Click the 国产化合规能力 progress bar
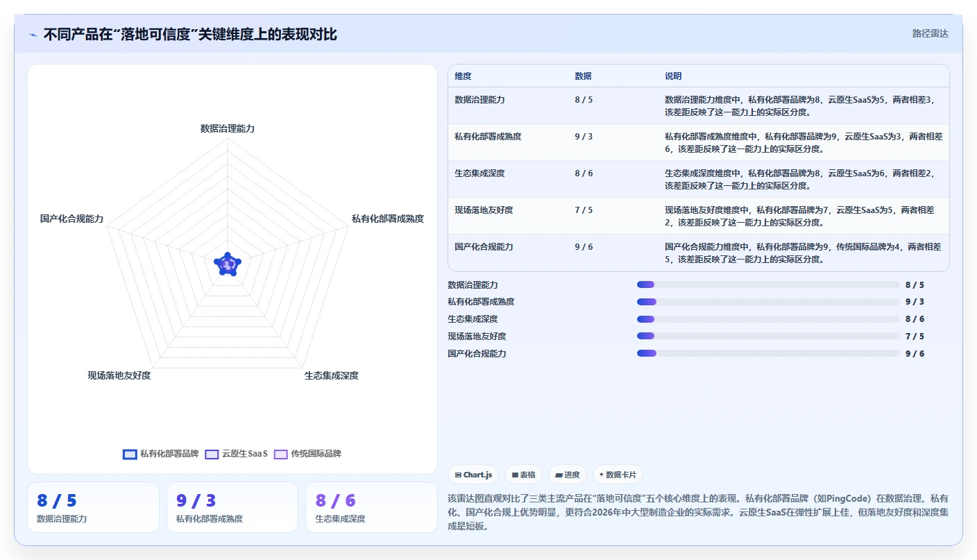 tap(768, 353)
